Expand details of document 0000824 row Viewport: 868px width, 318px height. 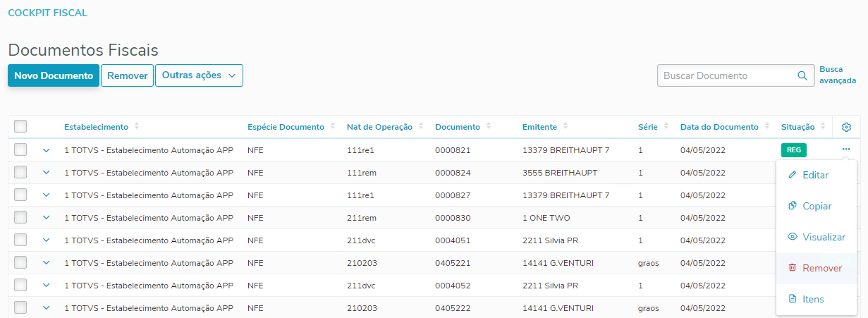pyautogui.click(x=47, y=173)
